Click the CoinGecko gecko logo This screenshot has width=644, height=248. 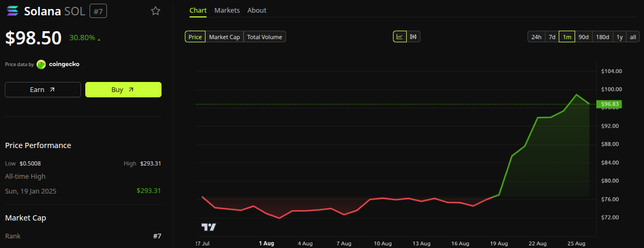point(41,64)
